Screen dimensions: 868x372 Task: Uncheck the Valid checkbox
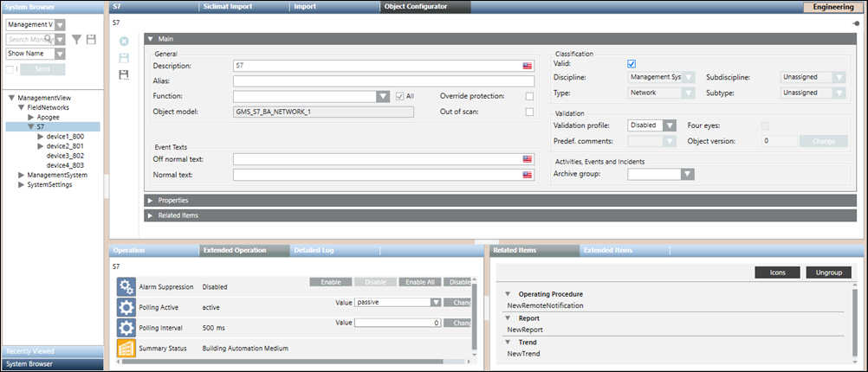coord(632,63)
